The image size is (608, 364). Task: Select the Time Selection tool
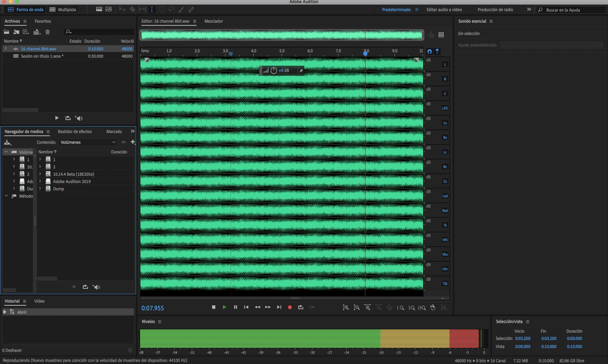pyautogui.click(x=152, y=9)
